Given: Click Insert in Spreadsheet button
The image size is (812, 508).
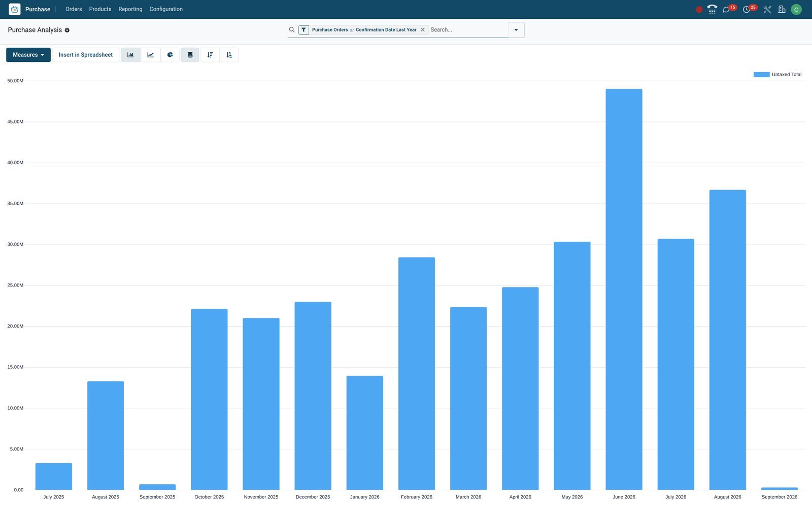Looking at the screenshot, I should coord(86,55).
